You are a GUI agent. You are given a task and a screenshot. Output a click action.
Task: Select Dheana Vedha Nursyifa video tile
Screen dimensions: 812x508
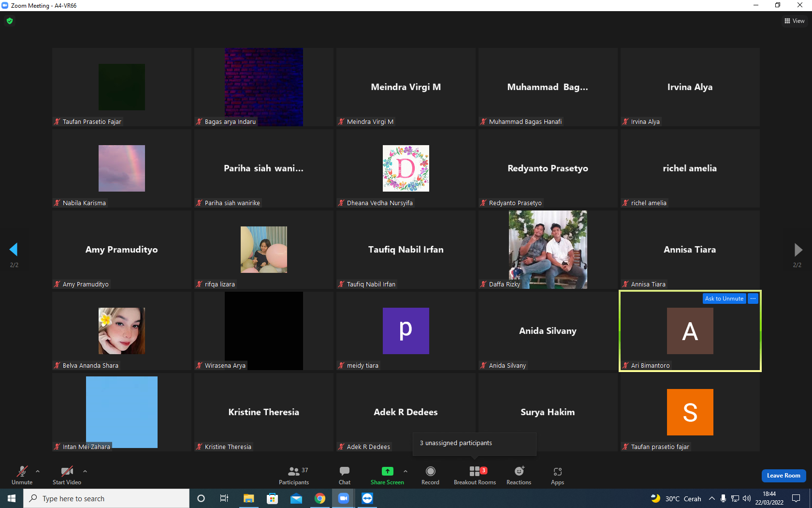pos(406,168)
